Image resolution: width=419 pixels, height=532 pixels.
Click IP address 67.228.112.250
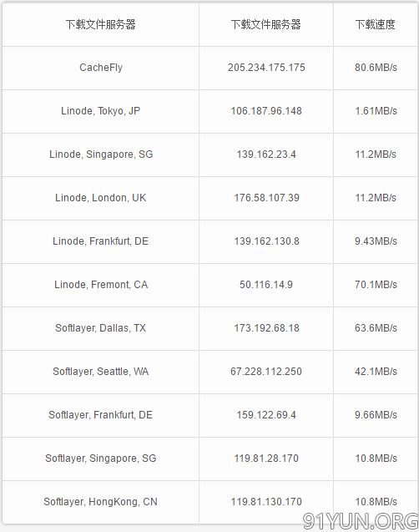266,372
